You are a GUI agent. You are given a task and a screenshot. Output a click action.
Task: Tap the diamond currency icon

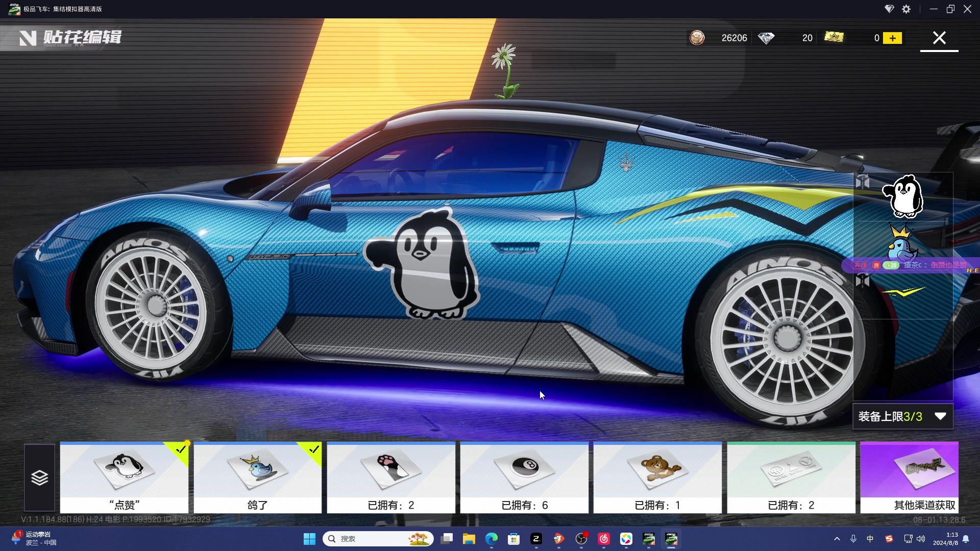click(x=766, y=38)
